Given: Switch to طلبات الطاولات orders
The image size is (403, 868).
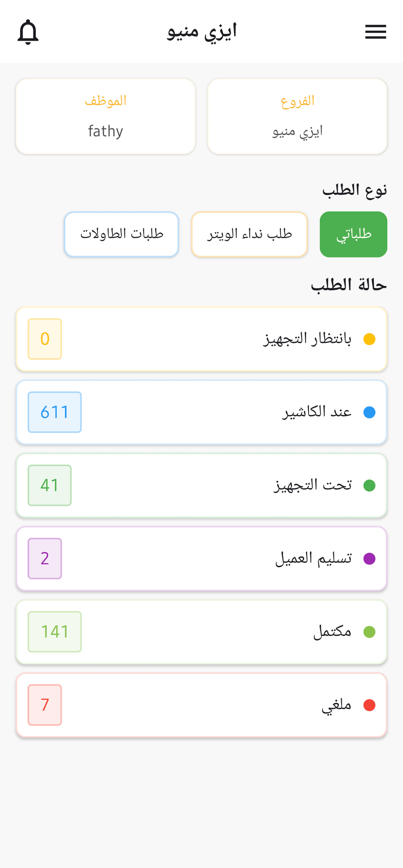Looking at the screenshot, I should [x=122, y=234].
